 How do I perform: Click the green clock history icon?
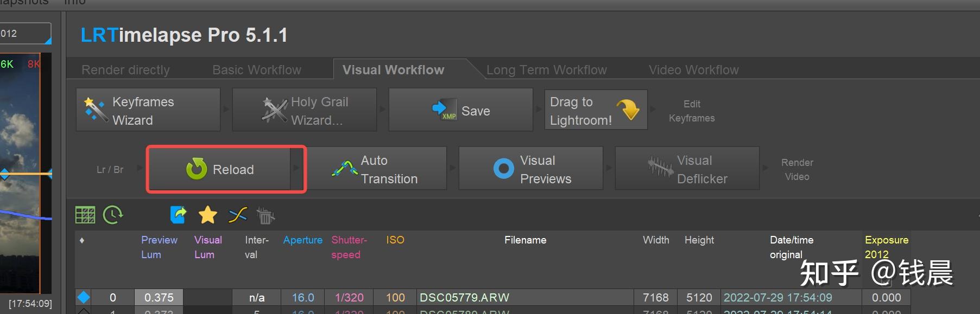pyautogui.click(x=113, y=215)
